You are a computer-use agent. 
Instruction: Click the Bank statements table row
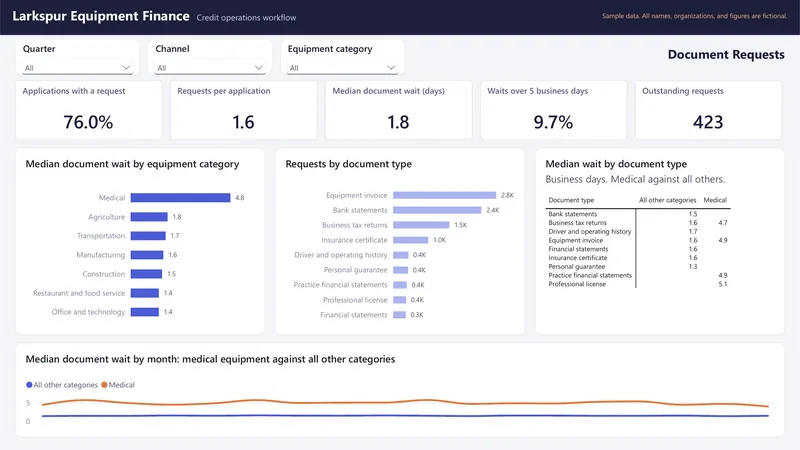[638, 214]
